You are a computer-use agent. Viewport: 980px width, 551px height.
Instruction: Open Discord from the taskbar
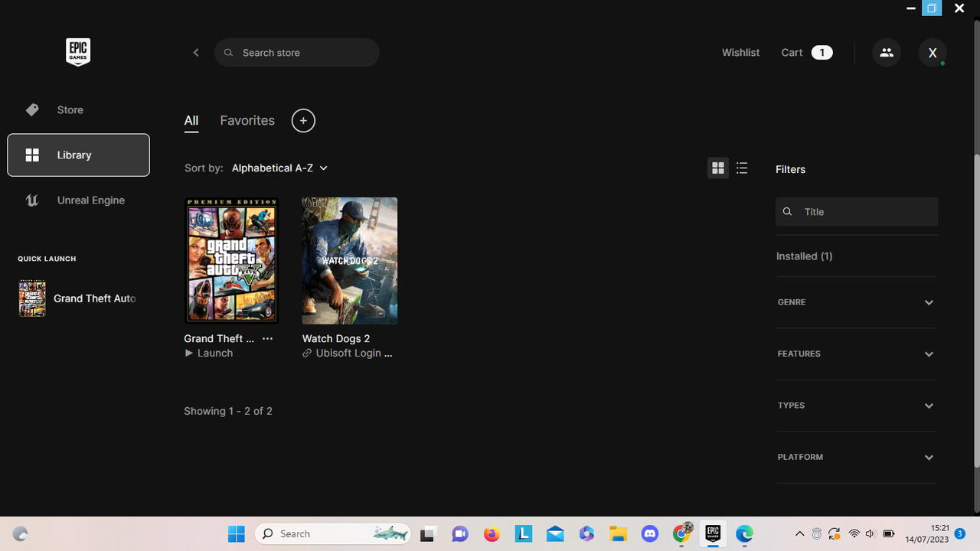click(650, 533)
